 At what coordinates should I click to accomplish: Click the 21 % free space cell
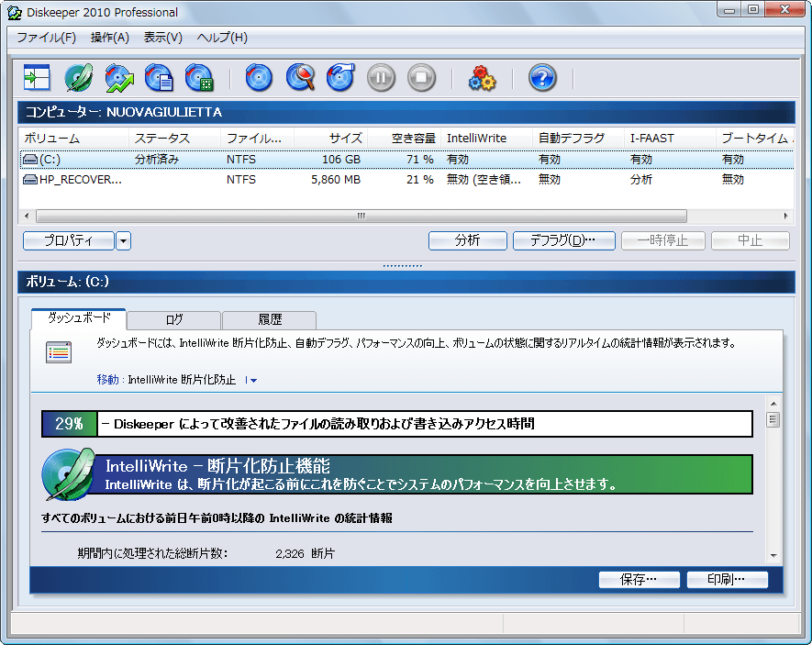tap(420, 180)
